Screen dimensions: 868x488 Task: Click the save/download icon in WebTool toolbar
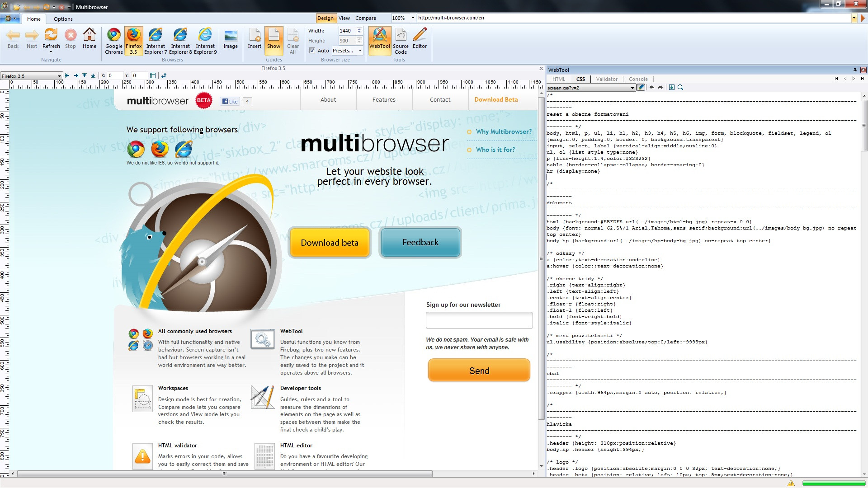pyautogui.click(x=672, y=87)
